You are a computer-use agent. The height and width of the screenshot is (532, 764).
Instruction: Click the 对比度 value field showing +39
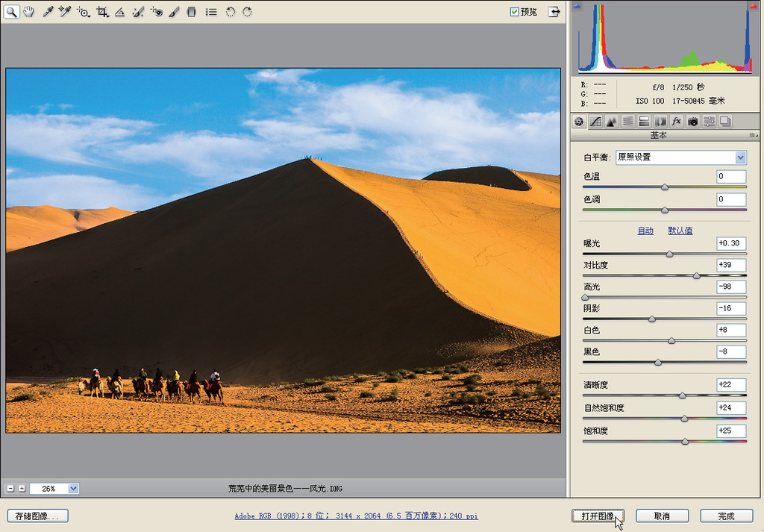[x=731, y=265]
